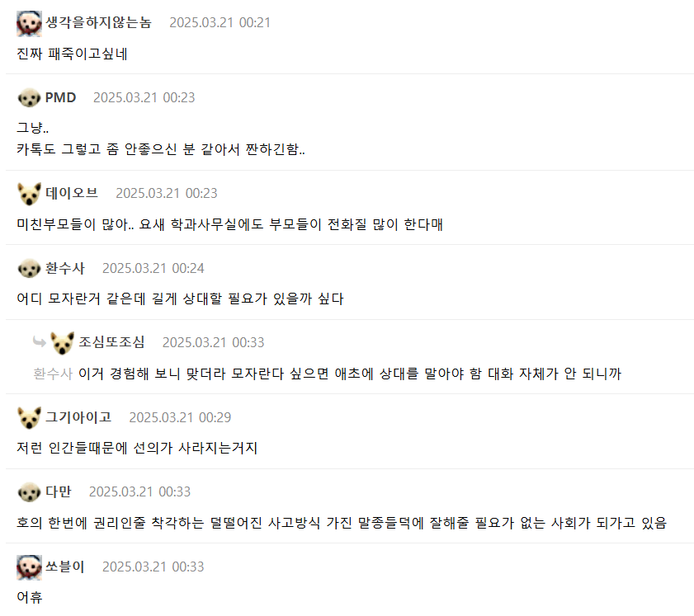
Task: Select the username 그기아이고
Action: [78, 417]
